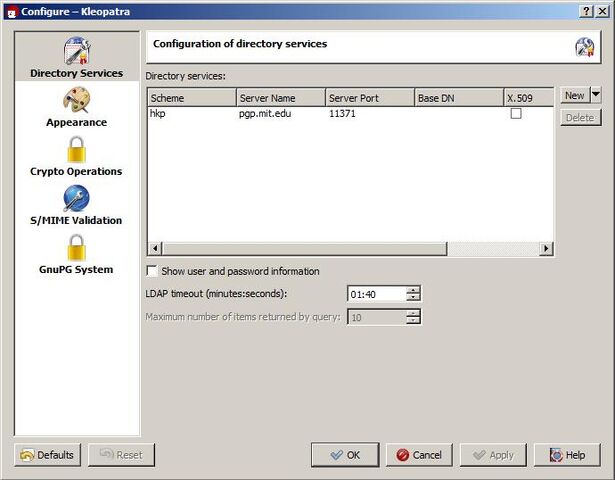Select the hkp scheme cell
615x480 pixels.
click(192, 114)
